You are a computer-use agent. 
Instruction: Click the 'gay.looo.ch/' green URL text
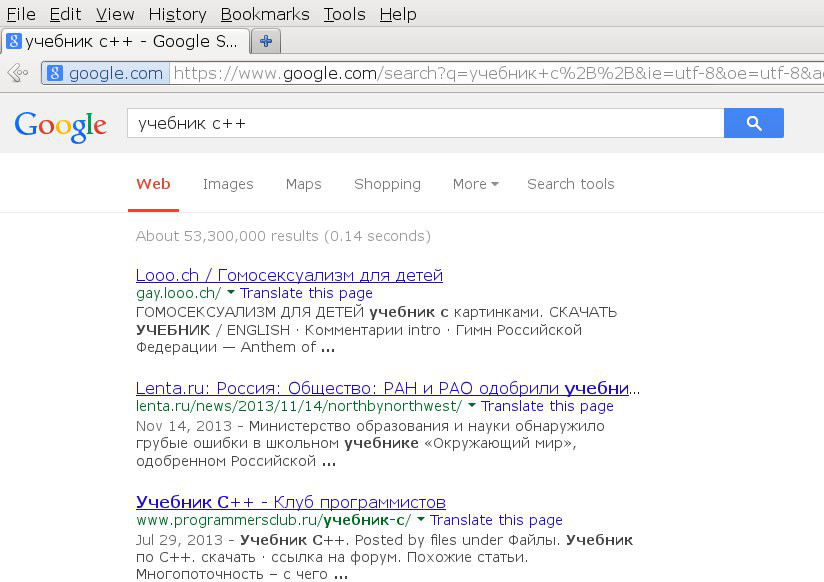[x=179, y=293]
